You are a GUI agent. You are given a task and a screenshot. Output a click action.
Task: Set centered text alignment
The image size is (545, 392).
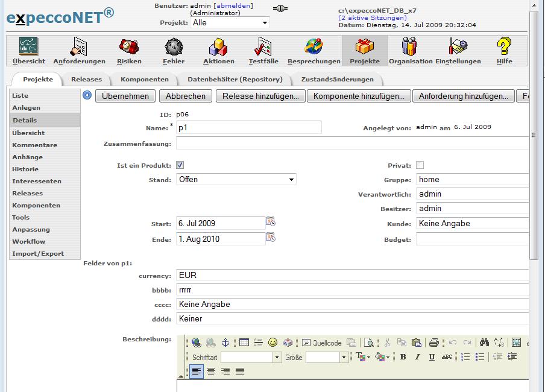click(210, 371)
